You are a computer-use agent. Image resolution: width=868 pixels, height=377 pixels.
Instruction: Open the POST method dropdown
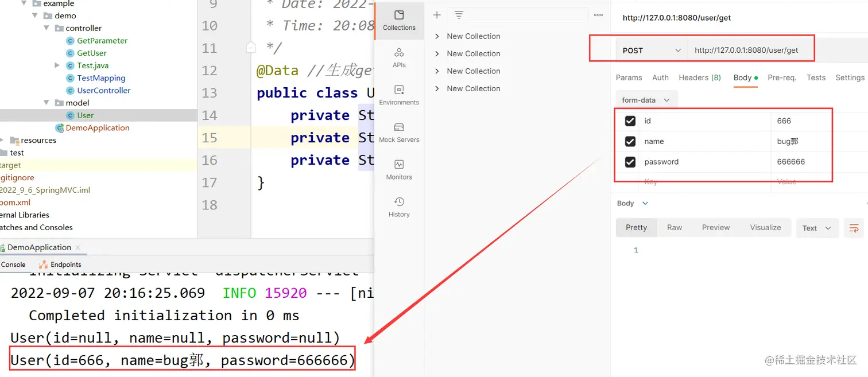pos(652,50)
